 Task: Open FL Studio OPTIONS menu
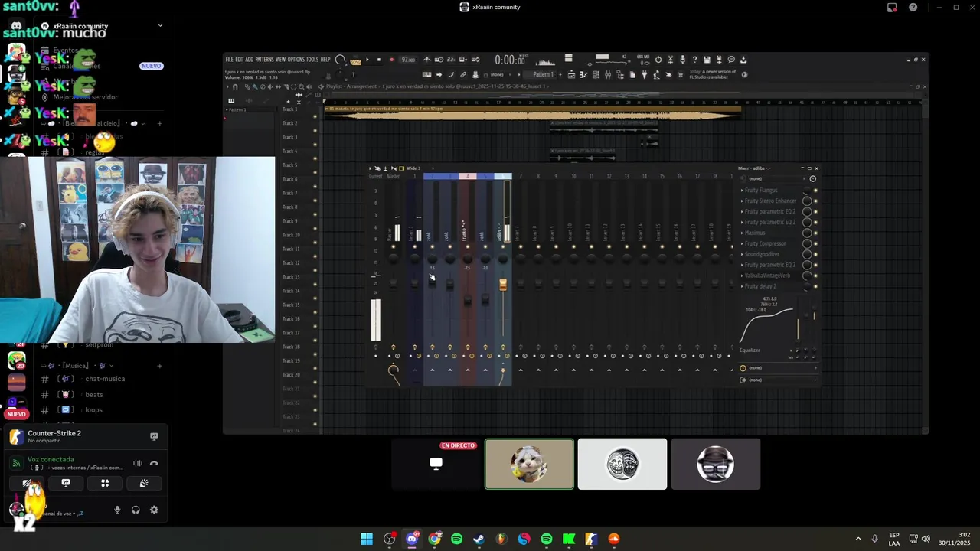pos(296,59)
